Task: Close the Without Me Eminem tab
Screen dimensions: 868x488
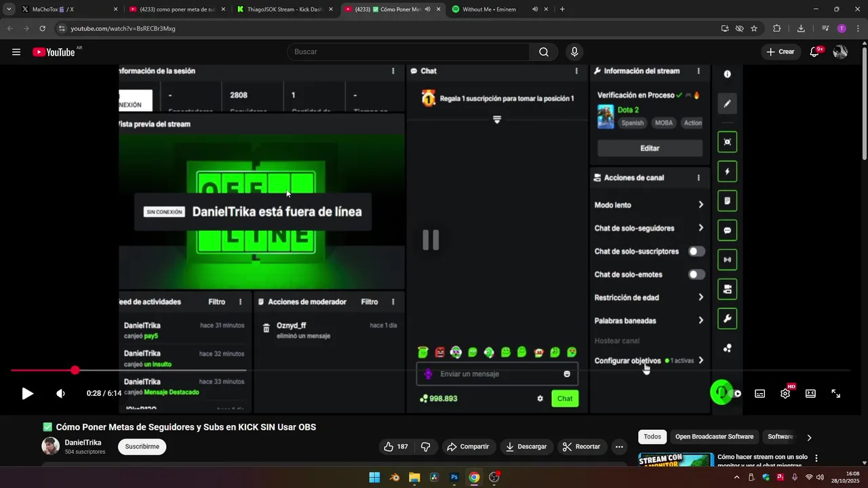Action: pos(546,9)
